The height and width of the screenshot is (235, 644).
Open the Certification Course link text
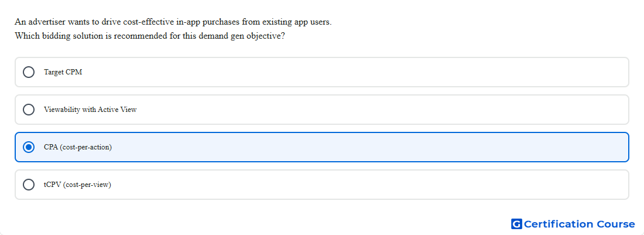pos(579,224)
